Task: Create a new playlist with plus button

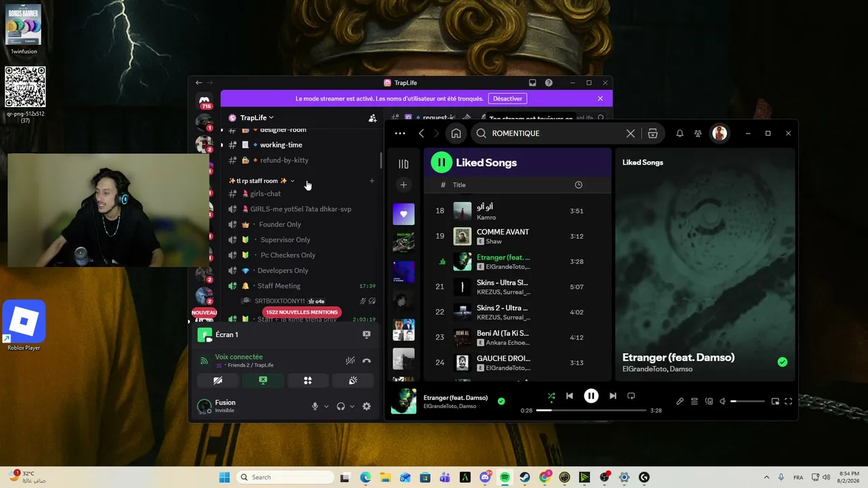Action: coord(403,184)
